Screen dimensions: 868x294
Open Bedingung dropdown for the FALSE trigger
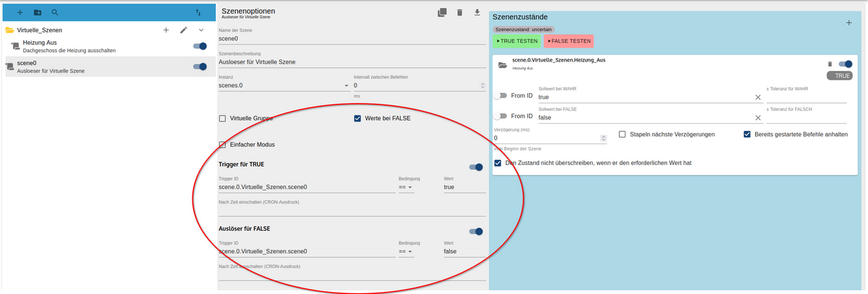(406, 251)
